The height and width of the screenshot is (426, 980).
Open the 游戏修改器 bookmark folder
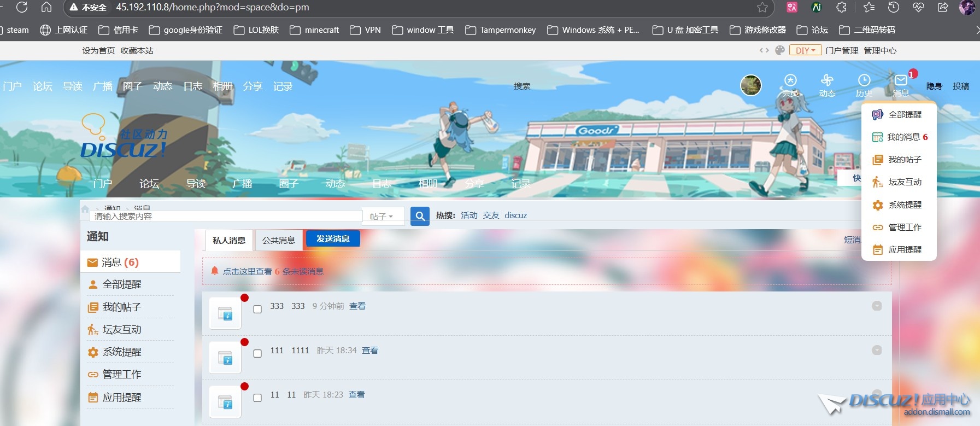pyautogui.click(x=758, y=30)
